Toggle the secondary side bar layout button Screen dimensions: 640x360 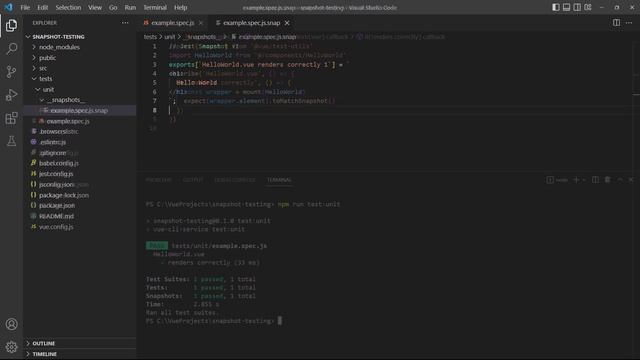pos(577,7)
